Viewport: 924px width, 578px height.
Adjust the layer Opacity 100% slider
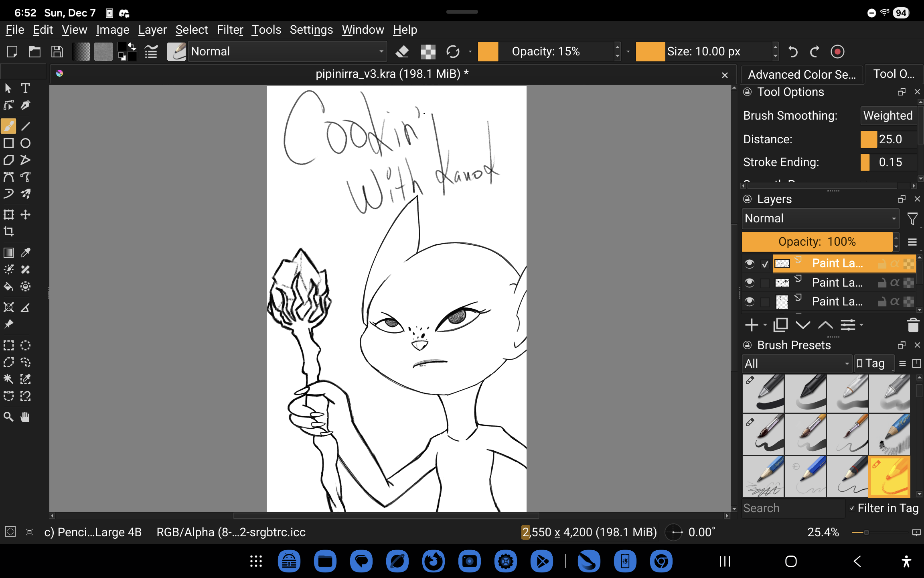tap(817, 242)
